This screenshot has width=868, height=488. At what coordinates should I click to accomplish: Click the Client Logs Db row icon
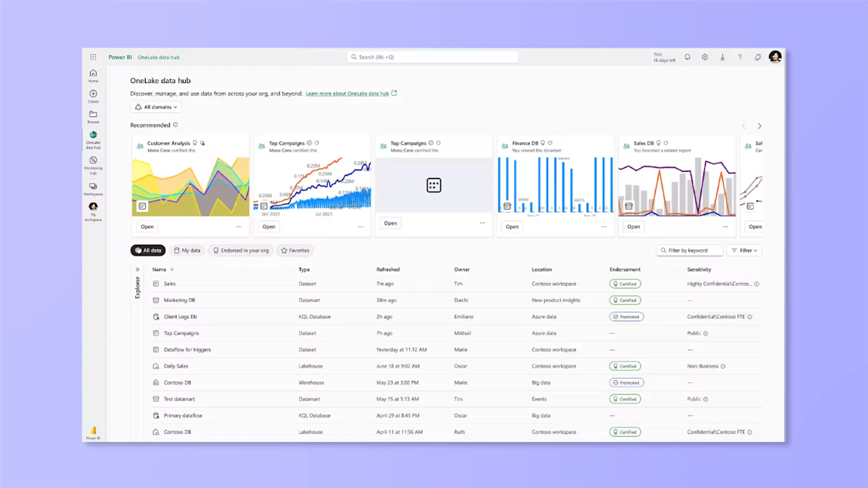[x=156, y=317]
